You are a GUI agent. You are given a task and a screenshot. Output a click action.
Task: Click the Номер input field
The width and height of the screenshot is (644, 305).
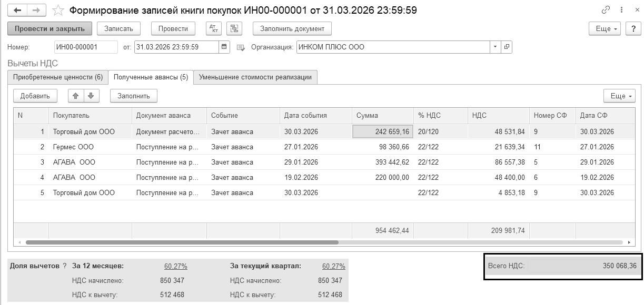point(86,47)
